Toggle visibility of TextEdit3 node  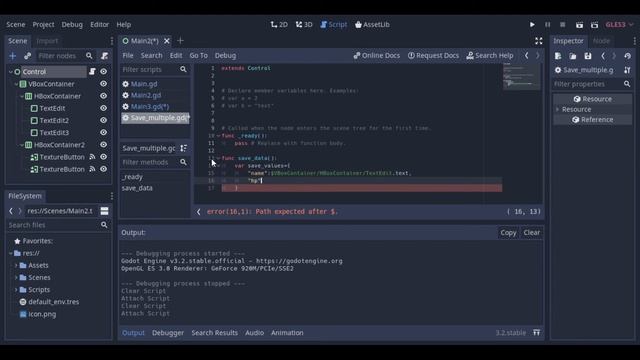click(x=104, y=132)
